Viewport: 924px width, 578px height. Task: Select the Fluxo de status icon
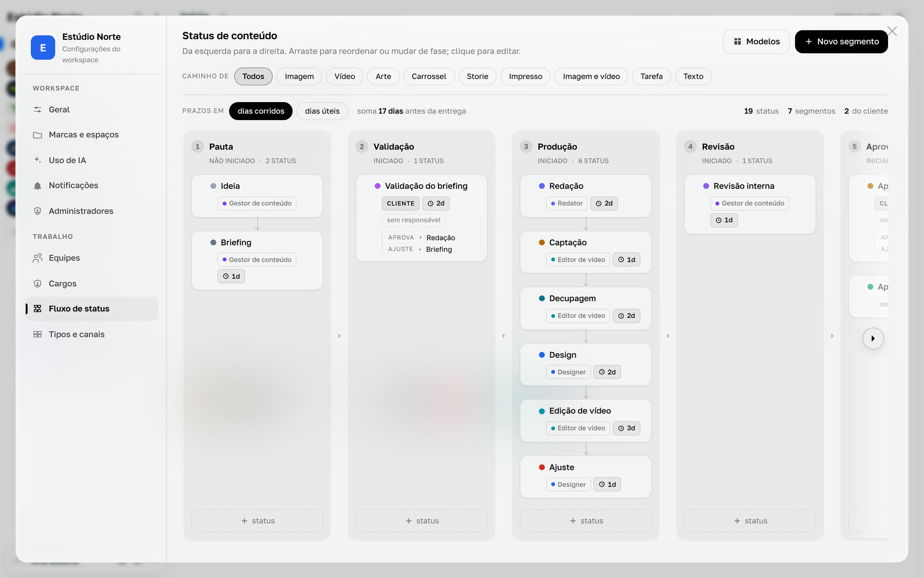click(x=37, y=309)
